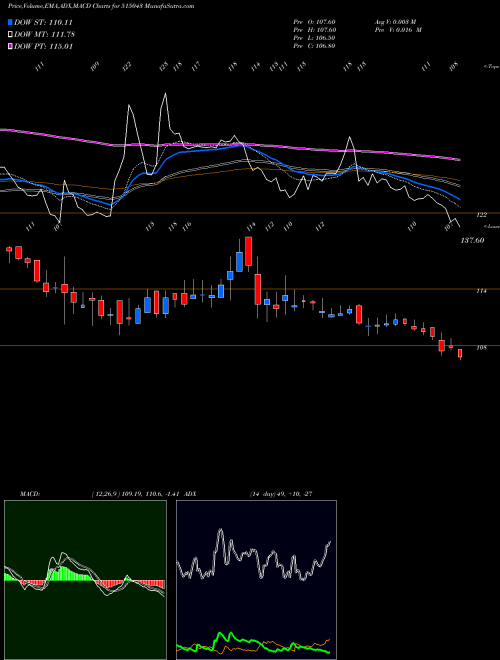Open the green MACD histogram panel
This screenshot has height=660, width=500.
pos(85,580)
